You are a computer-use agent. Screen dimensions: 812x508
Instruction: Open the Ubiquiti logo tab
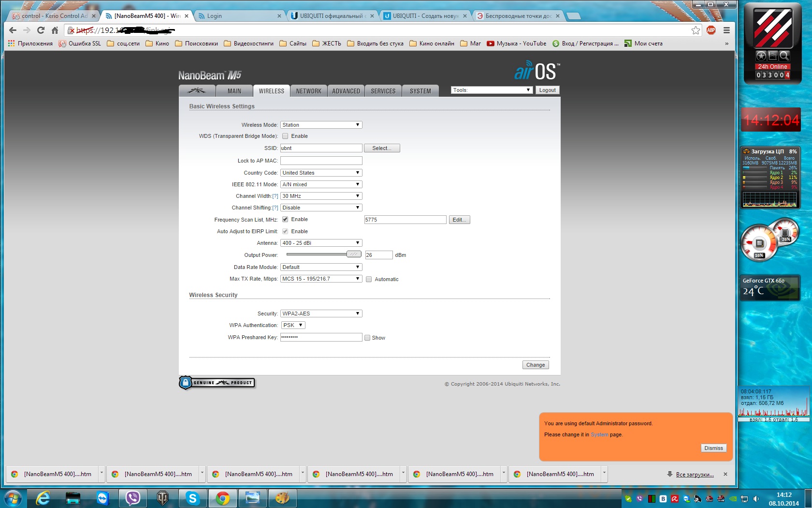197,90
